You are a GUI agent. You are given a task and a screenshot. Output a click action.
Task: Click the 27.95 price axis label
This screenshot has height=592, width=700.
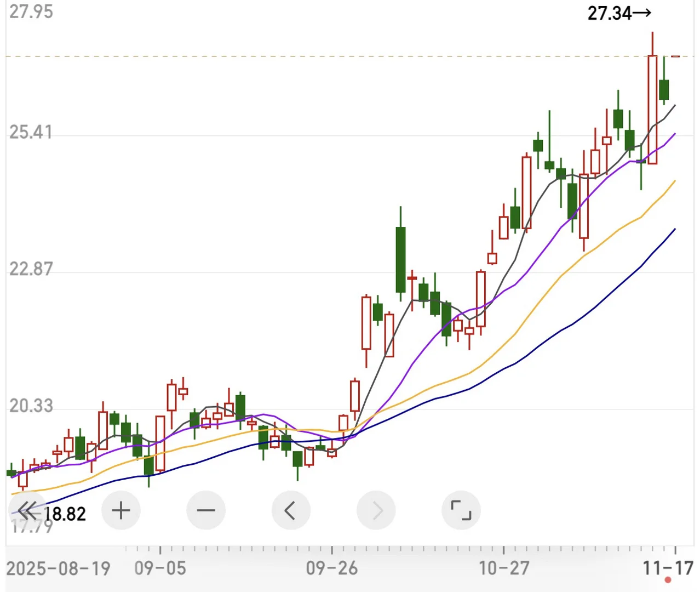pyautogui.click(x=31, y=12)
